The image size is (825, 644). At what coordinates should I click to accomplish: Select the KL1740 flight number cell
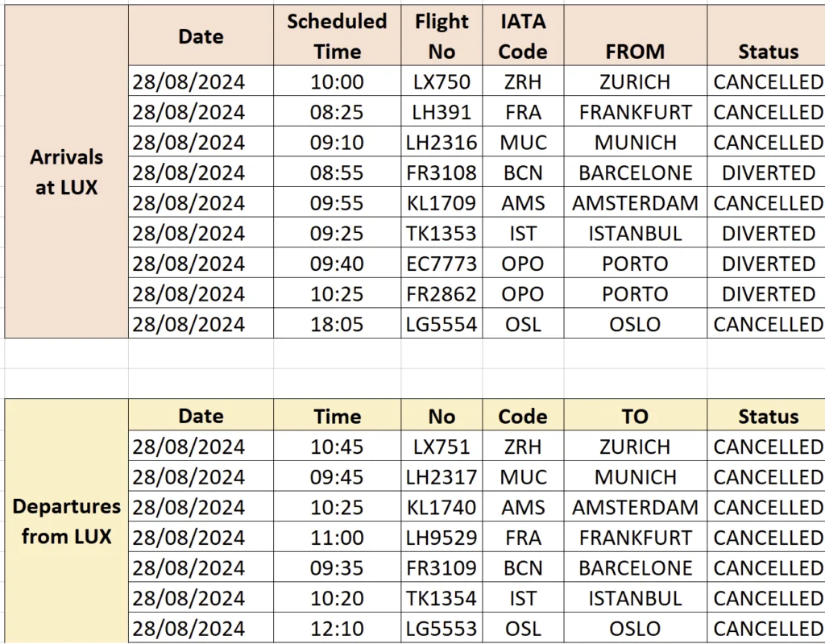click(x=442, y=507)
